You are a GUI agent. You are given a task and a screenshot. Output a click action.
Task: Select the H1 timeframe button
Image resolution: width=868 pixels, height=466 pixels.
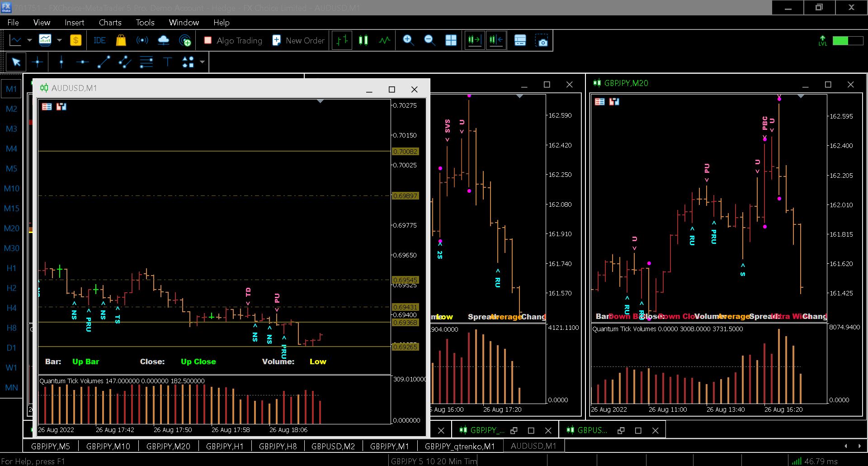coord(11,268)
